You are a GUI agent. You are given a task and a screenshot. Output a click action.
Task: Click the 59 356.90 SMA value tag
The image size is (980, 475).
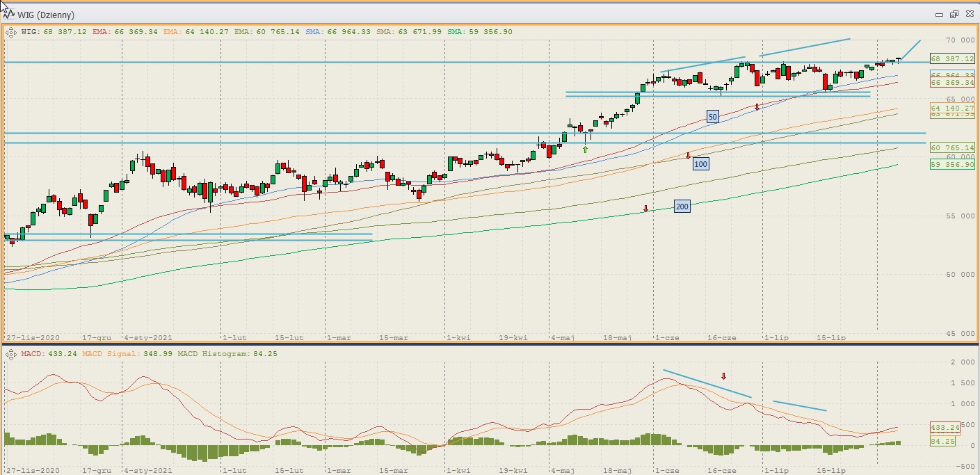click(x=952, y=164)
